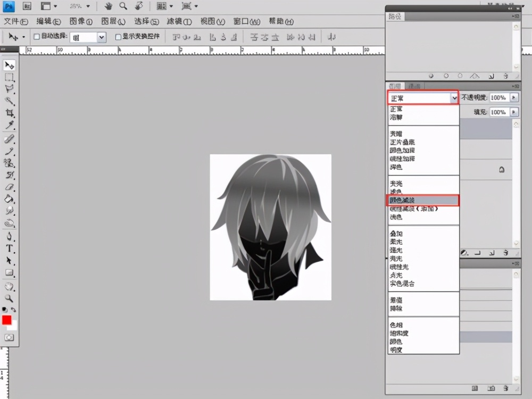Click the Hand tool in top bar
Screen dimensions: 532x399
coord(109,6)
